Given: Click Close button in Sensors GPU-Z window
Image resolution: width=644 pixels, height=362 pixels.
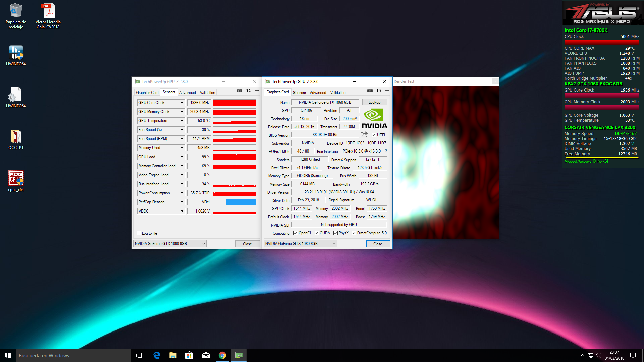Looking at the screenshot, I should [247, 244].
